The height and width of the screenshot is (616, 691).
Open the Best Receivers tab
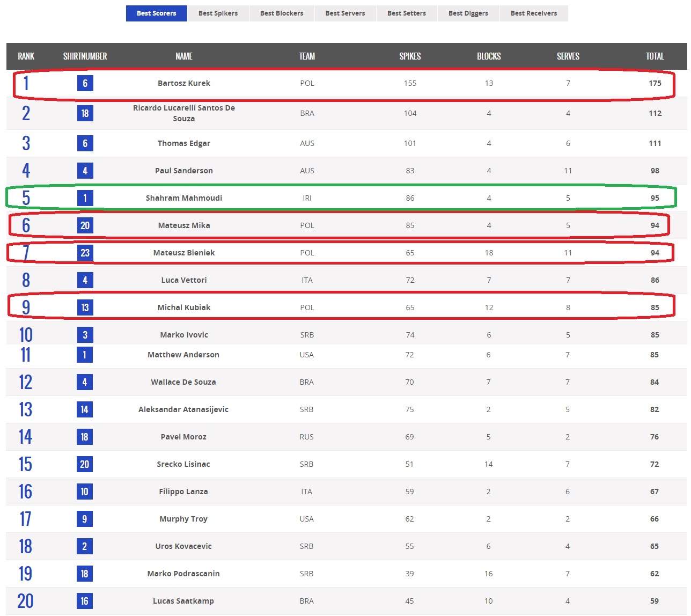point(534,13)
